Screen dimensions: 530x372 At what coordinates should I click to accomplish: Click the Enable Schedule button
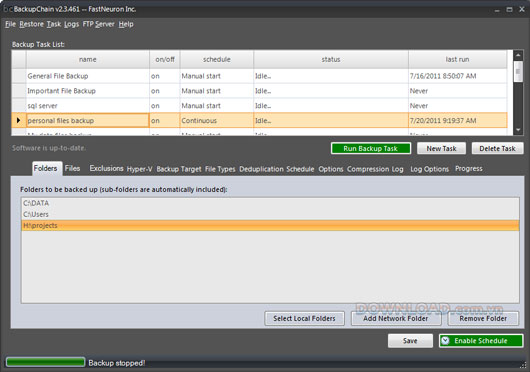481,341
